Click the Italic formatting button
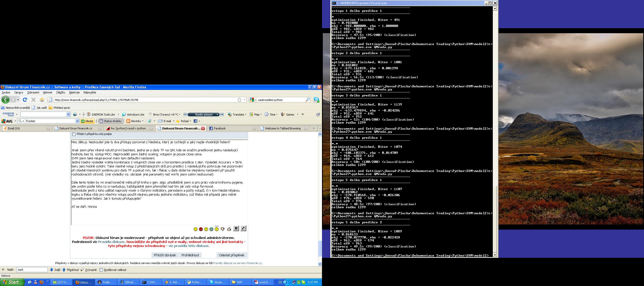Image resolution: width=644 pixels, height=286 pixels. [x=243, y=228]
